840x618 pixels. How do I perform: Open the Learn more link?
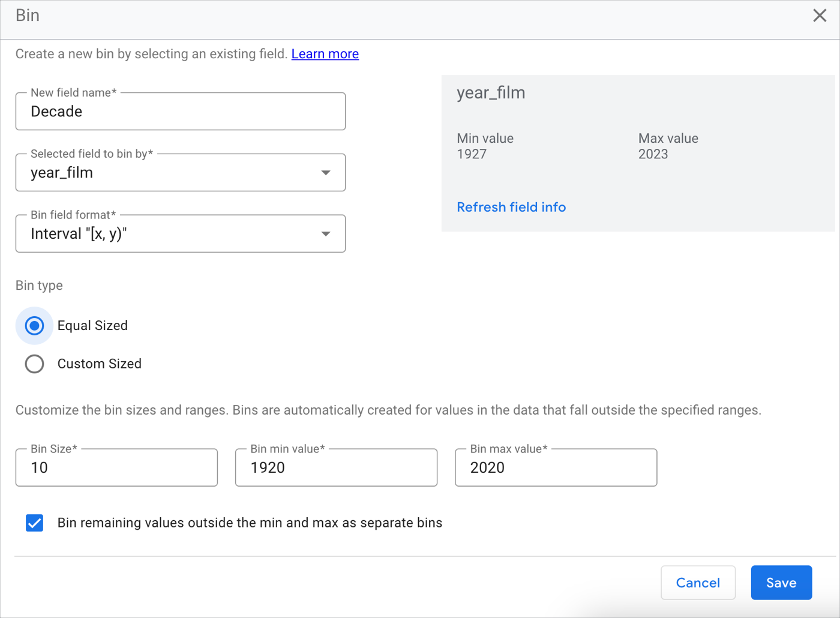(x=325, y=54)
